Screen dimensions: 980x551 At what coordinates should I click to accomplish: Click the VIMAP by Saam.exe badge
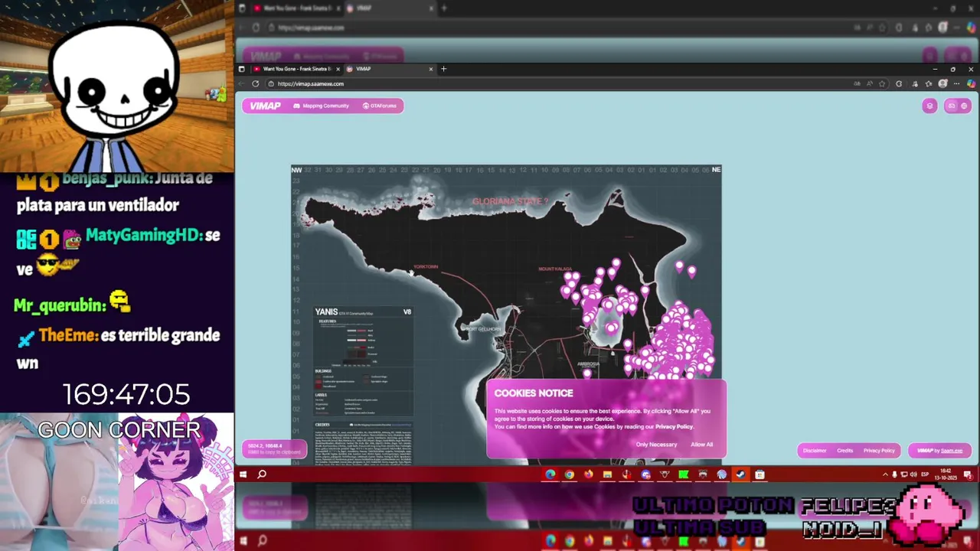pyautogui.click(x=939, y=451)
